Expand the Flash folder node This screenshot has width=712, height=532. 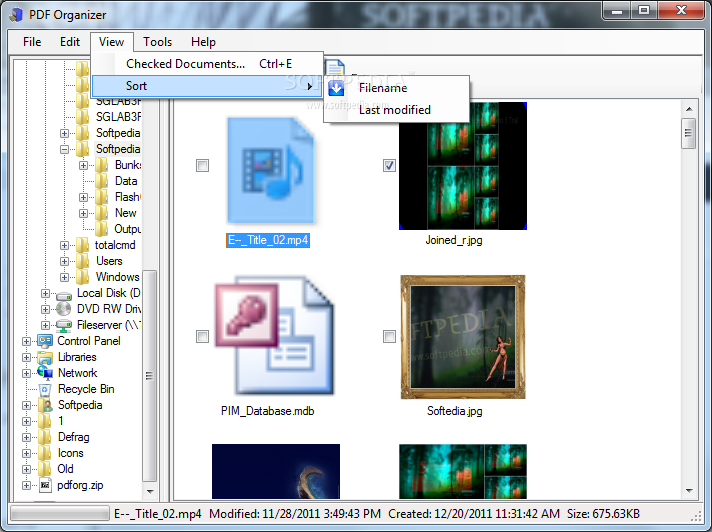click(84, 197)
